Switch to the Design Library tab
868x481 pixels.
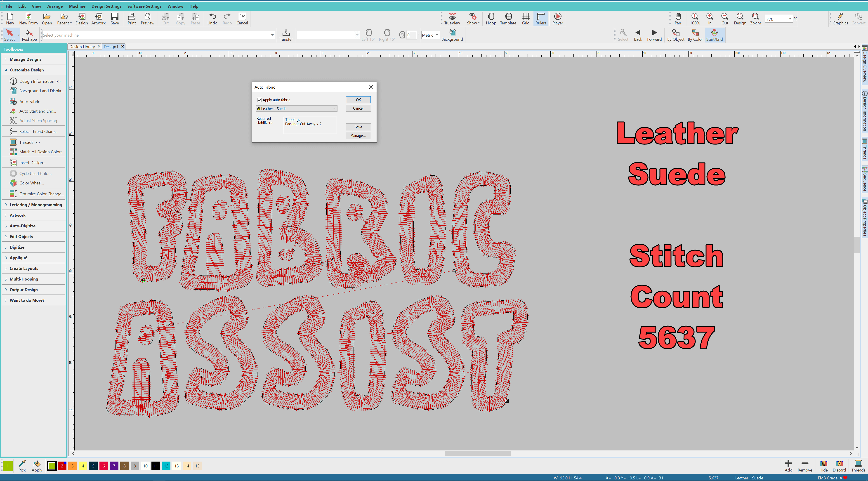click(82, 47)
